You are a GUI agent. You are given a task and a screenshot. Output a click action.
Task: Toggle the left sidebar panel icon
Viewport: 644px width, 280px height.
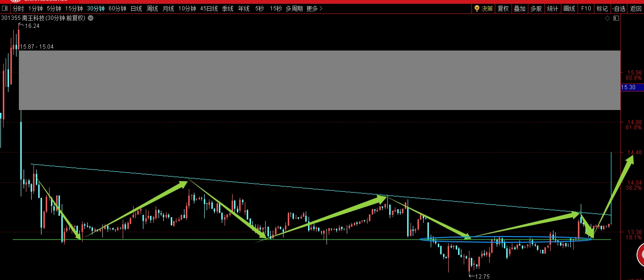[4, 8]
